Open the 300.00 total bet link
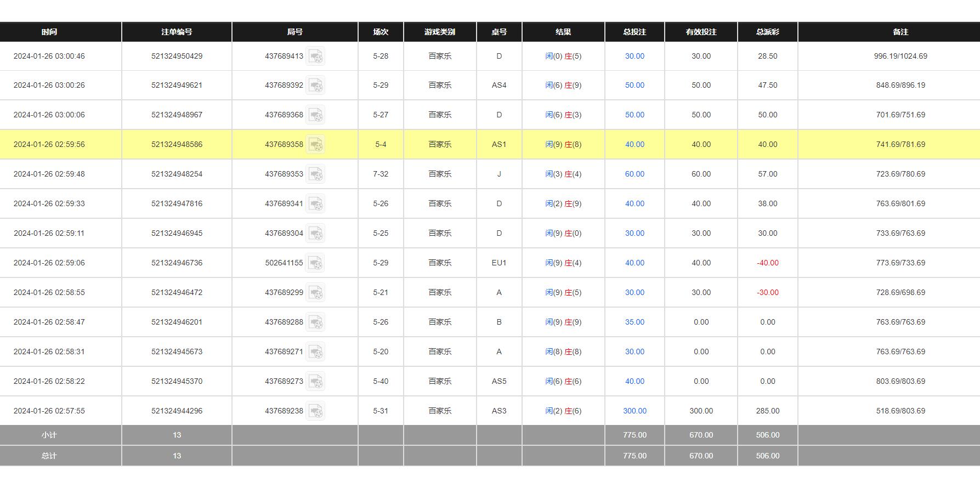 [635, 411]
